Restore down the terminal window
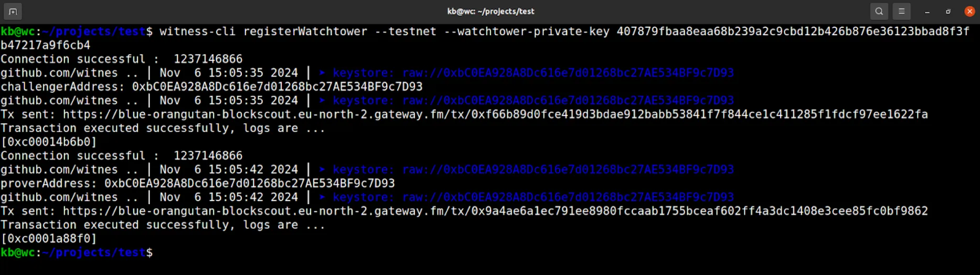980x275 pixels. [948, 12]
